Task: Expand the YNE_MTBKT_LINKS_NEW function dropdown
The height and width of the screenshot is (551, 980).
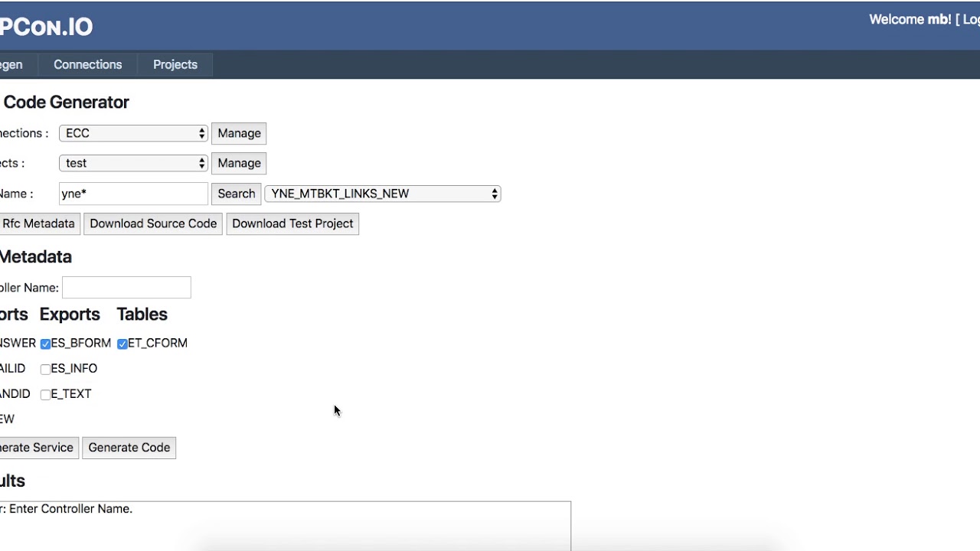Action: 383,194
